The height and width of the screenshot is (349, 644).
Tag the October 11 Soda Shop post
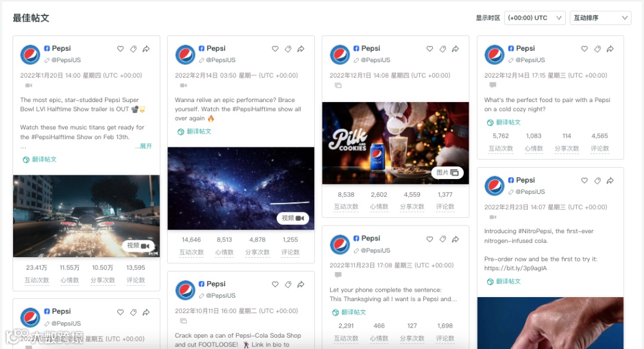pyautogui.click(x=288, y=285)
